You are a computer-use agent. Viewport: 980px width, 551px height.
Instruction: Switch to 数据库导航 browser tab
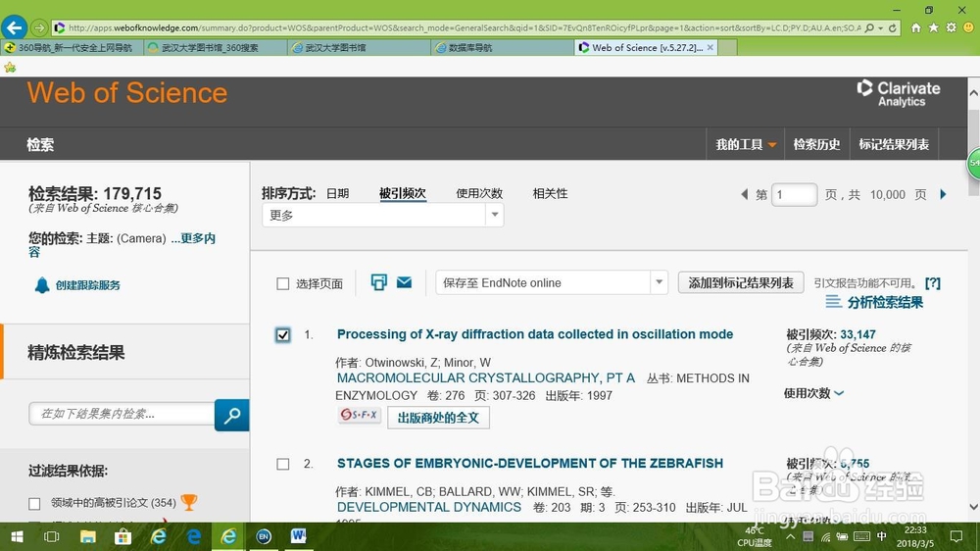click(x=502, y=47)
